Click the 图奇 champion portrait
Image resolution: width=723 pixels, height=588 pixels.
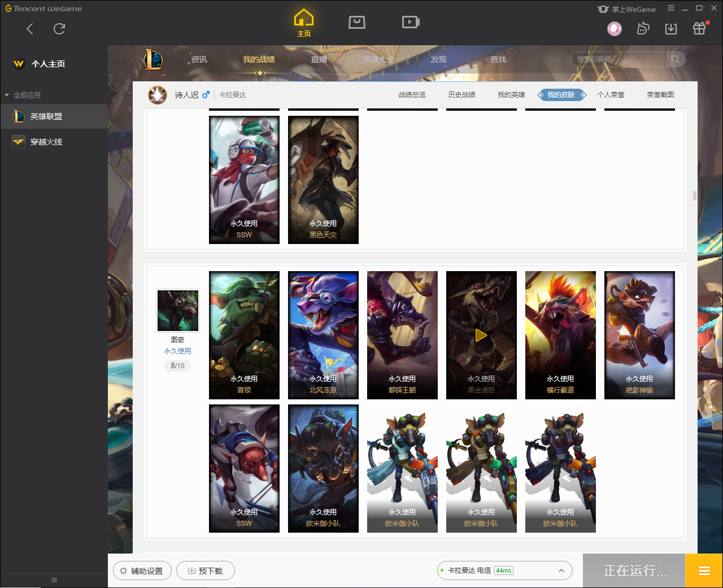(178, 311)
